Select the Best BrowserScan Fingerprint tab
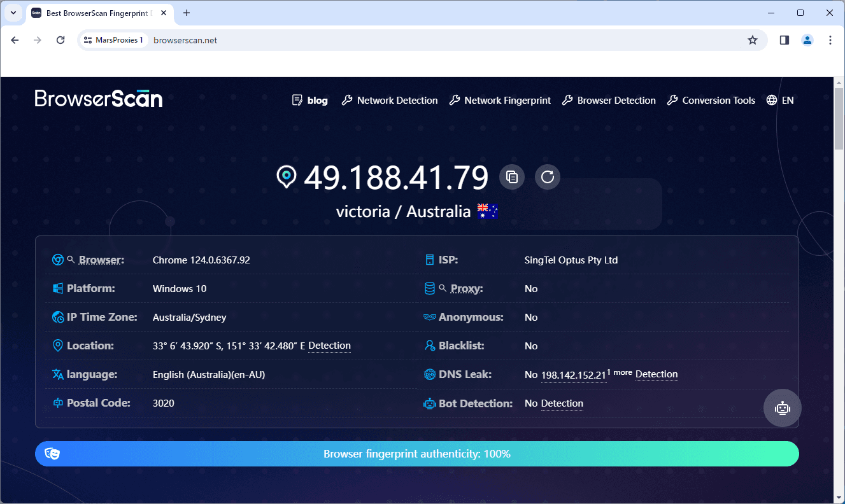This screenshot has height=504, width=845. pyautogui.click(x=99, y=13)
